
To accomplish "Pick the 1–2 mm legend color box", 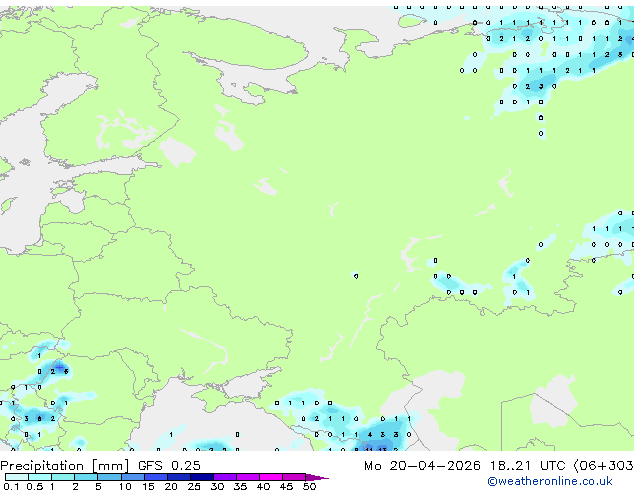I will (63, 477).
